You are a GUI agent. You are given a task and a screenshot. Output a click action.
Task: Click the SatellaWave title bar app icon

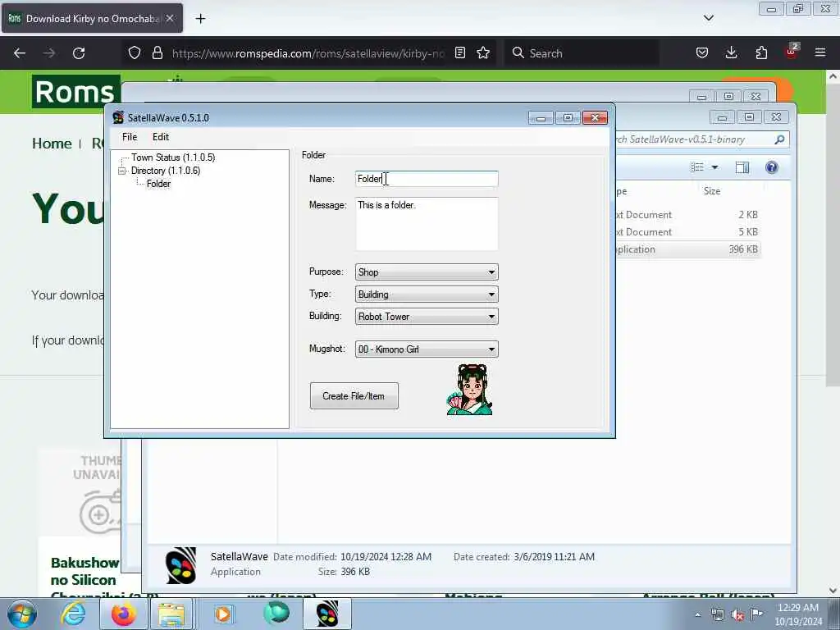click(x=118, y=117)
